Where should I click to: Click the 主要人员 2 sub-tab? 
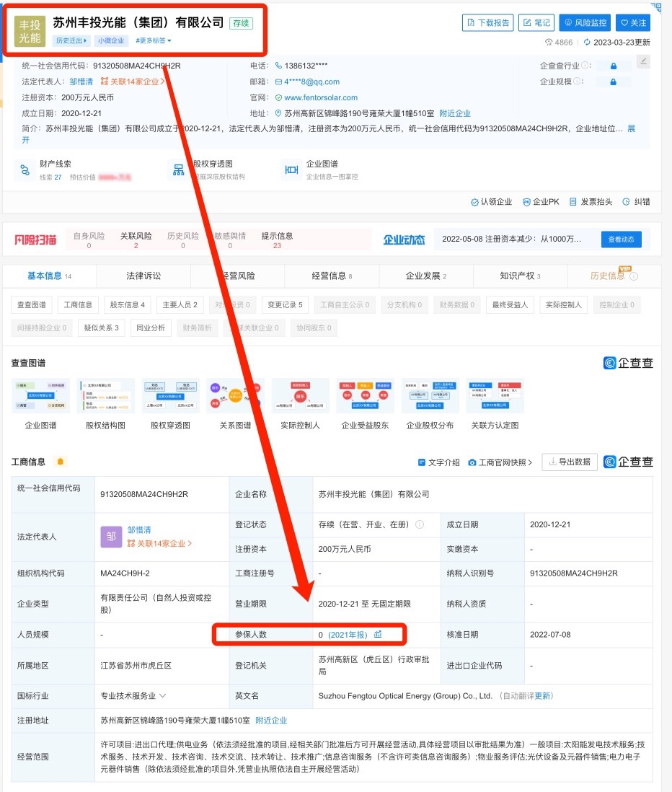pyautogui.click(x=180, y=304)
